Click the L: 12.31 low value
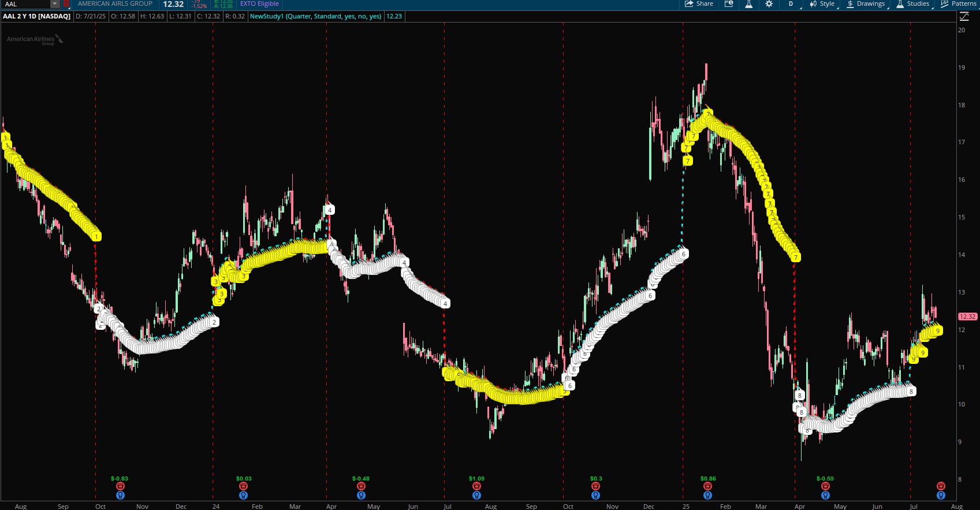The image size is (980, 510). tap(180, 16)
